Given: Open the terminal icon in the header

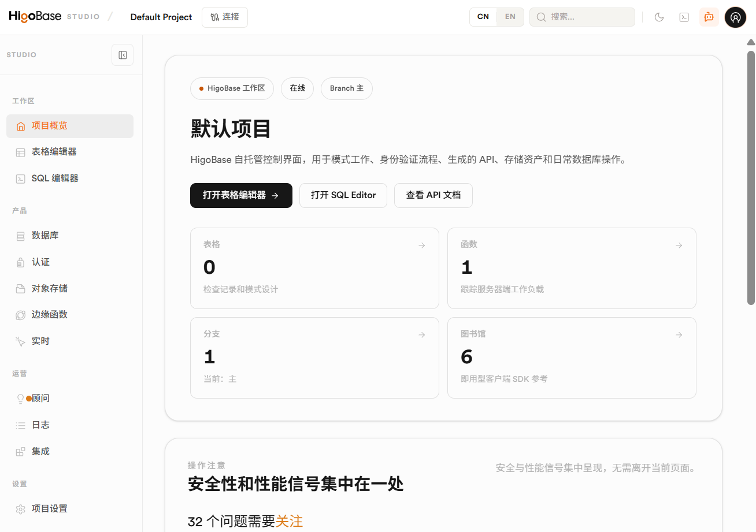Looking at the screenshot, I should point(684,17).
